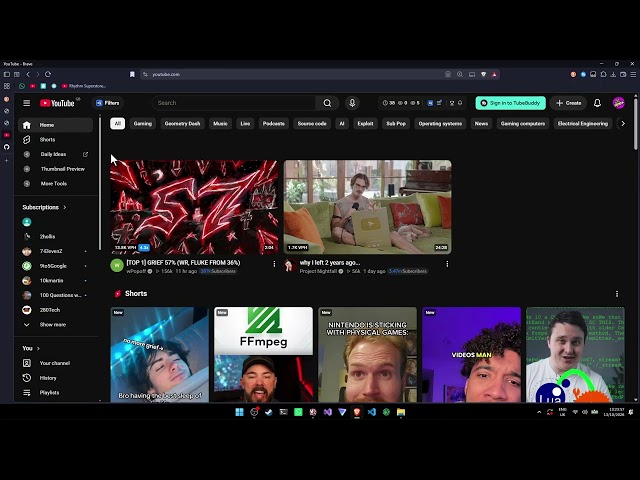Play the 'VIDEOS MAN' short

472,354
